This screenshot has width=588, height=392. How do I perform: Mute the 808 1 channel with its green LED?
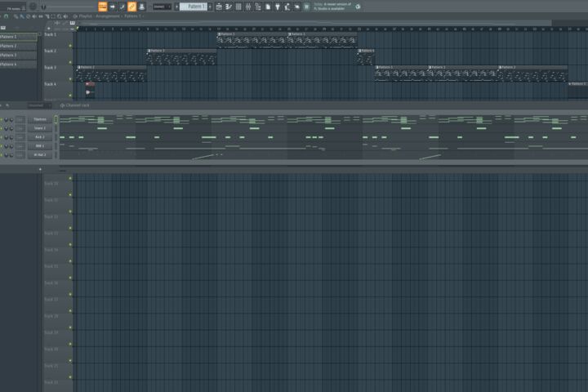click(x=2, y=146)
